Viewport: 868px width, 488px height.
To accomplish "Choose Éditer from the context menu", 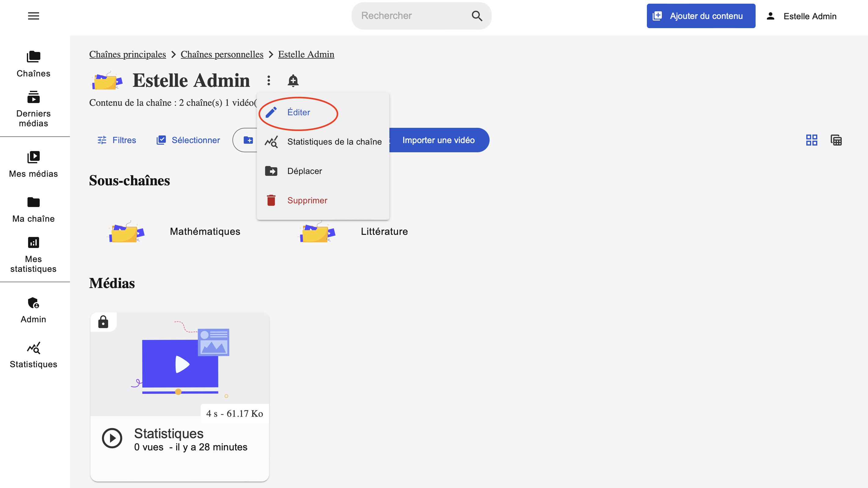I will coord(298,112).
